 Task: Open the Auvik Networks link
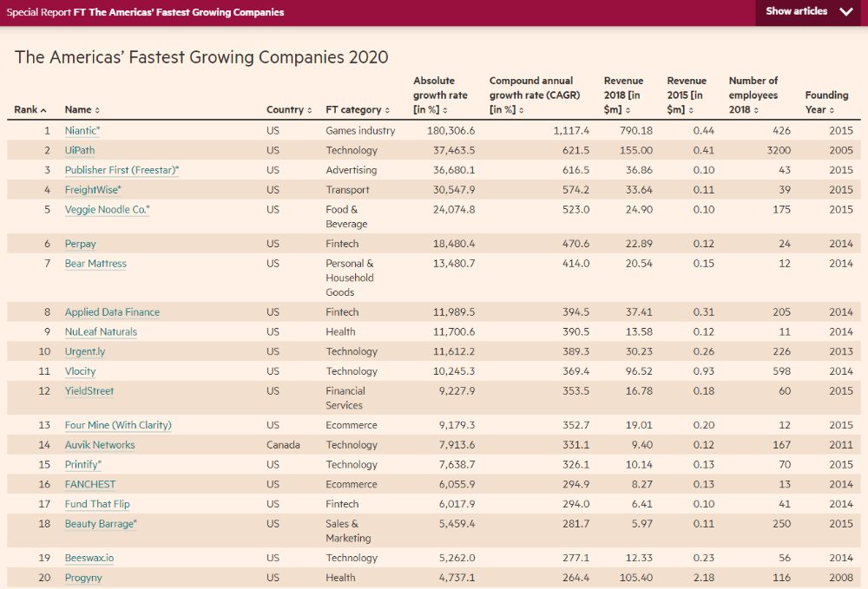click(100, 445)
